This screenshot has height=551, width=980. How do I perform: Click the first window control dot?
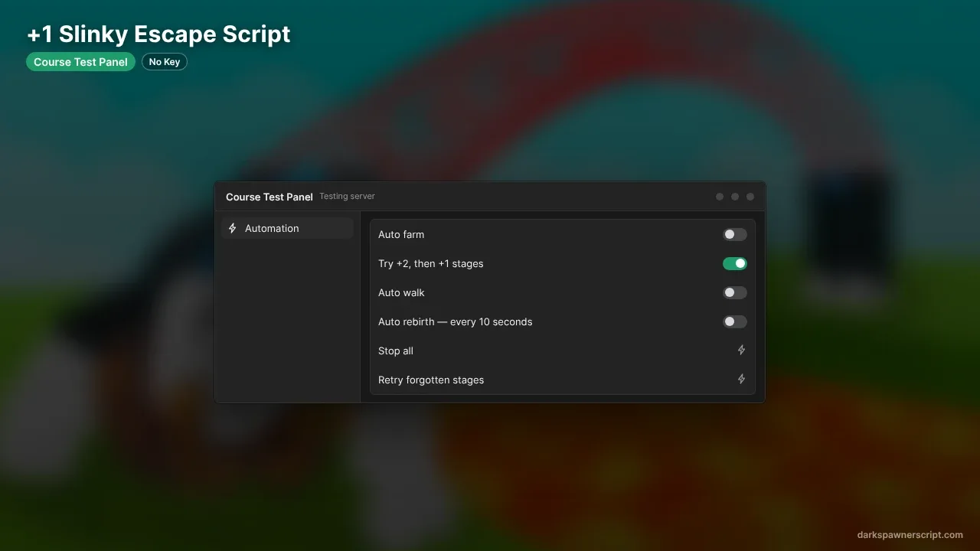(x=720, y=197)
